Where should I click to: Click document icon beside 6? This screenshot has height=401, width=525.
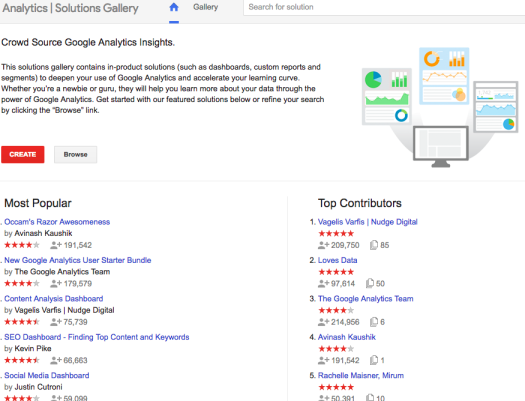point(374,322)
